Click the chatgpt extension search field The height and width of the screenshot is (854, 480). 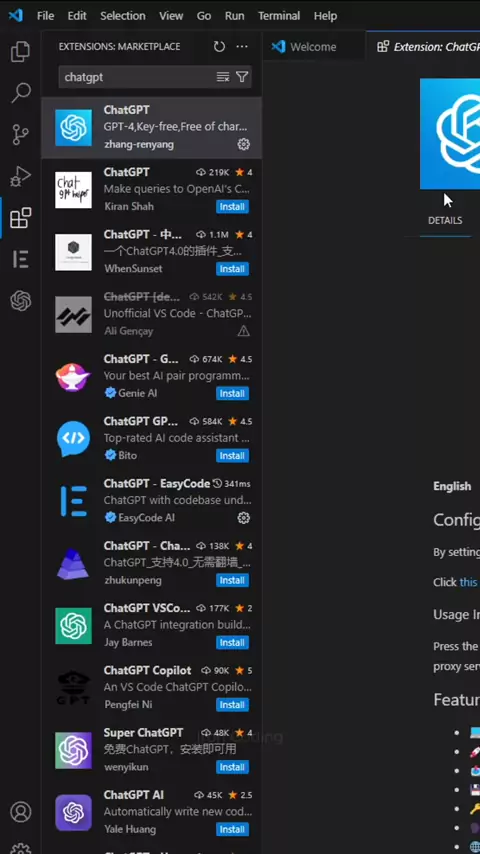138,77
